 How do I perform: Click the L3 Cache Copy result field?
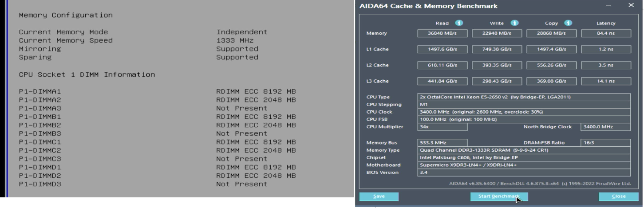tap(551, 81)
